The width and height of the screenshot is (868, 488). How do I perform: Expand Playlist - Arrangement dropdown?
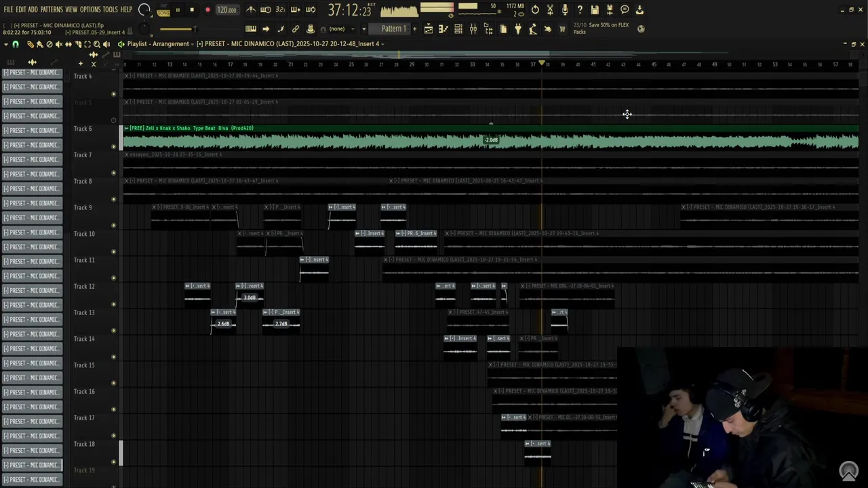click(x=193, y=44)
